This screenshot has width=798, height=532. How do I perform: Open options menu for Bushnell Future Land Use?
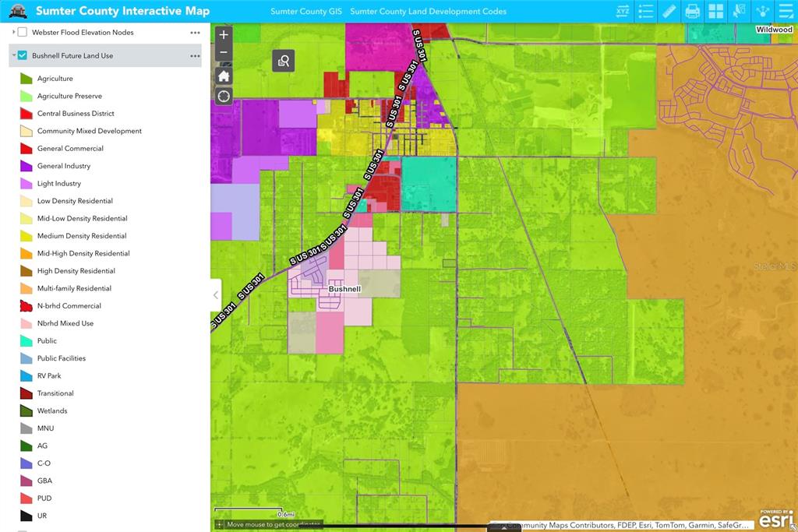[195, 56]
